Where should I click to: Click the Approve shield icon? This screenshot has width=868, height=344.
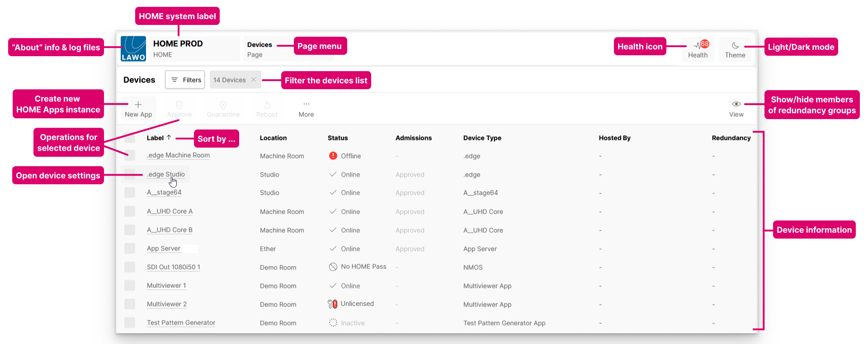coord(179,105)
